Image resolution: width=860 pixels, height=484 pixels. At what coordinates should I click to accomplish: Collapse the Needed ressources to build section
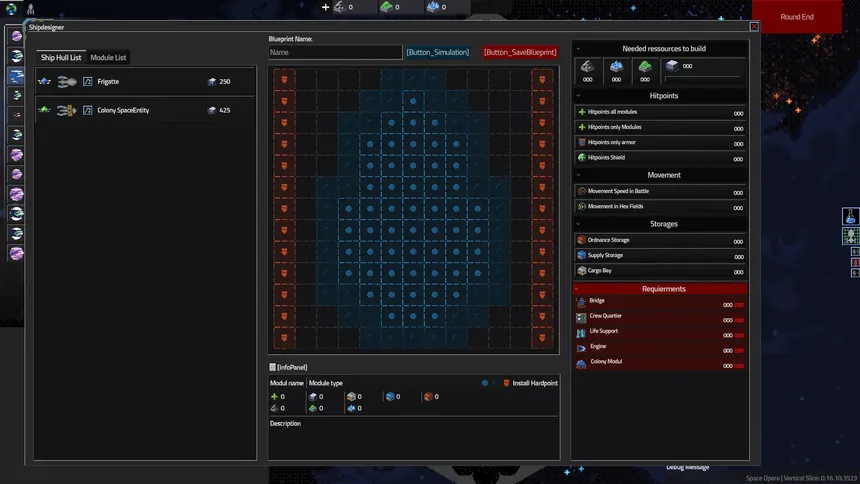tap(578, 49)
